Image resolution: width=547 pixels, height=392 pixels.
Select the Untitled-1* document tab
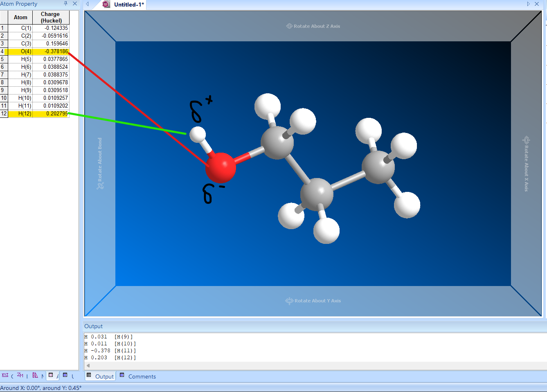tap(129, 5)
